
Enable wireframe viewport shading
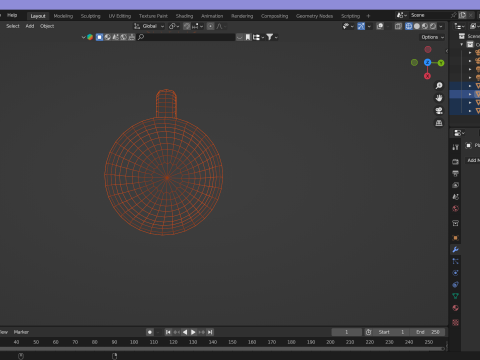click(x=409, y=26)
